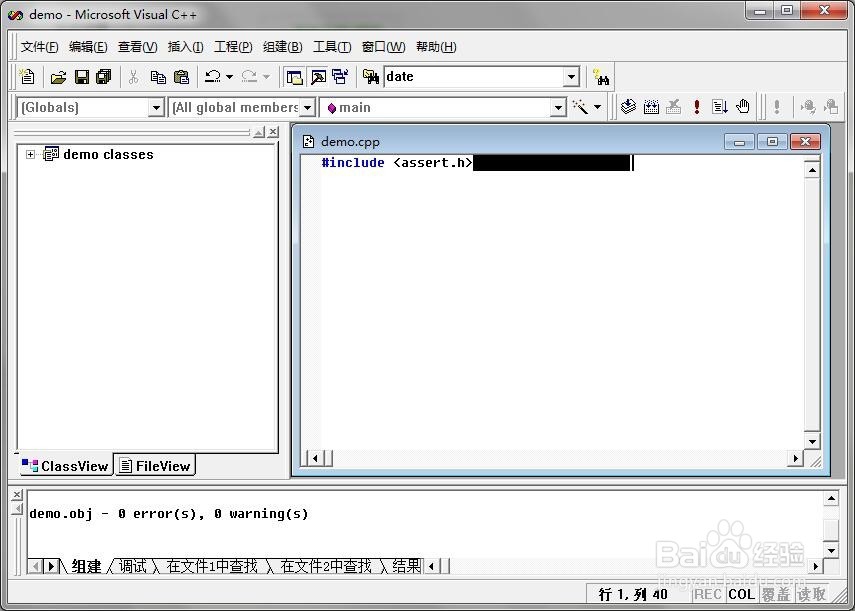Execute program with red exclamation icon
The image size is (855, 611).
[696, 106]
